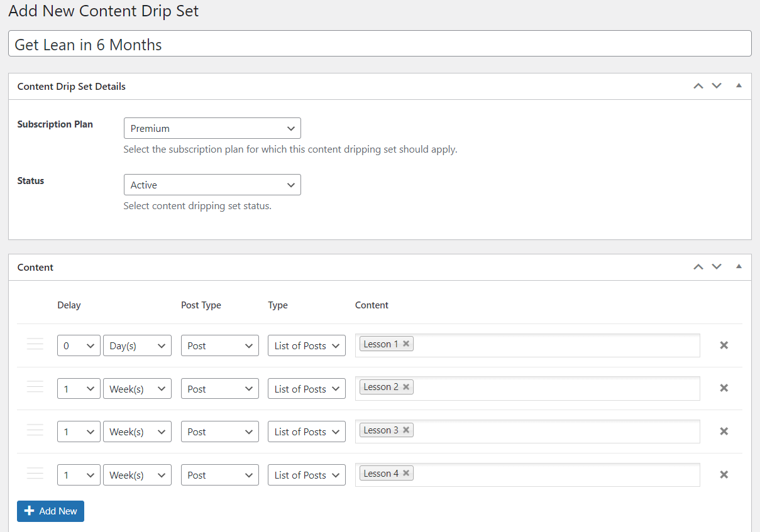Click 'Select content dripping set status.' help text
This screenshot has height=532, width=760.
coord(197,205)
